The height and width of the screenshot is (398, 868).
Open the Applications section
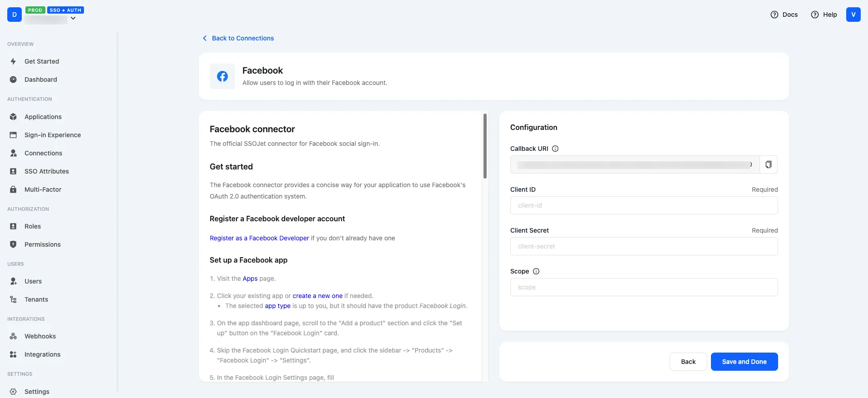point(43,116)
